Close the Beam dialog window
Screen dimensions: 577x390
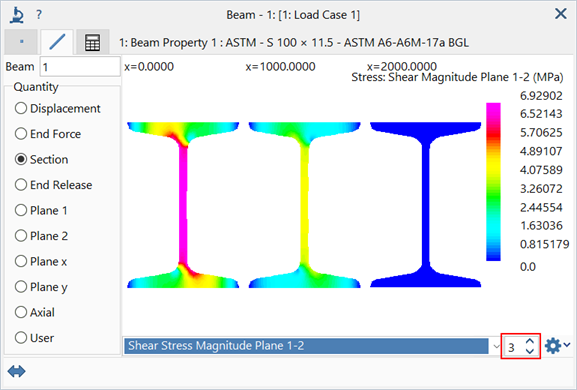pos(560,14)
